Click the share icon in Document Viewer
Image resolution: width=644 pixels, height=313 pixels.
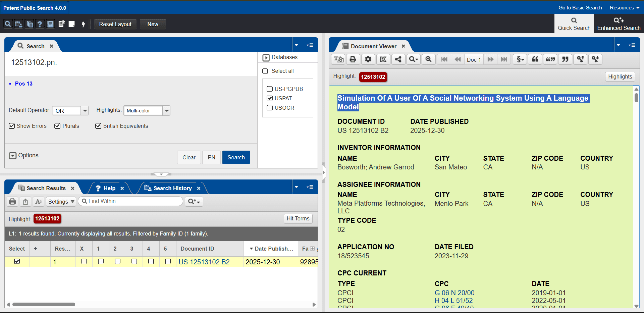coord(398,59)
